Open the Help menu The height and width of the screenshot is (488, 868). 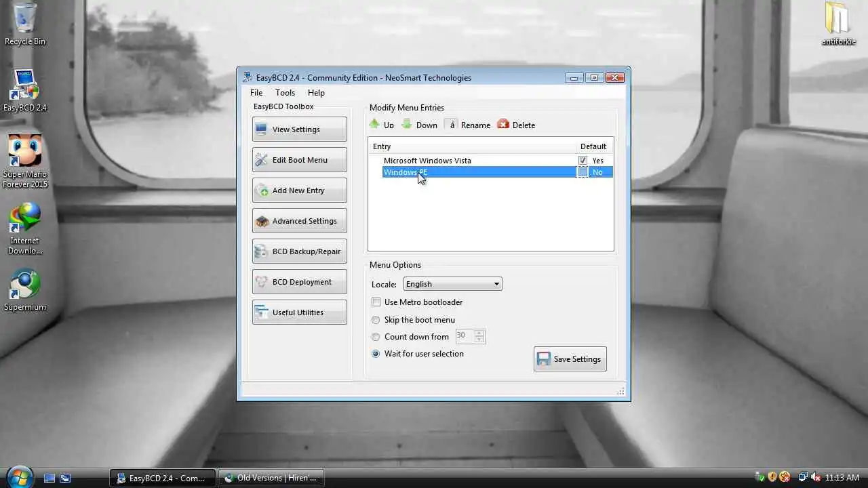pyautogui.click(x=316, y=93)
